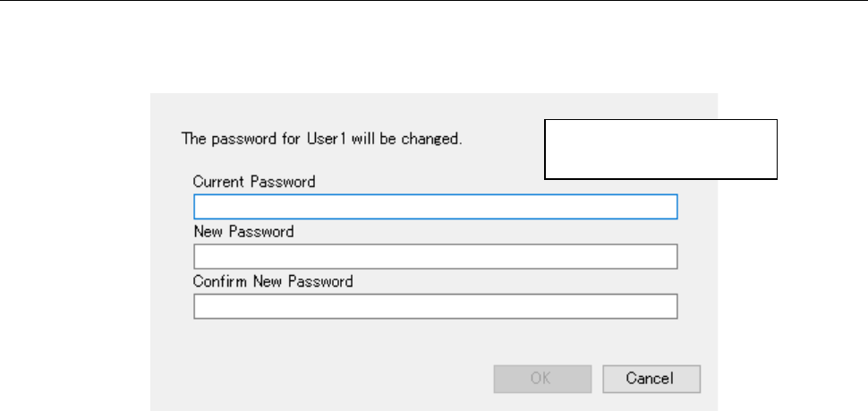The image size is (868, 411).
Task: Click the empty white callout box
Action: pyautogui.click(x=661, y=149)
